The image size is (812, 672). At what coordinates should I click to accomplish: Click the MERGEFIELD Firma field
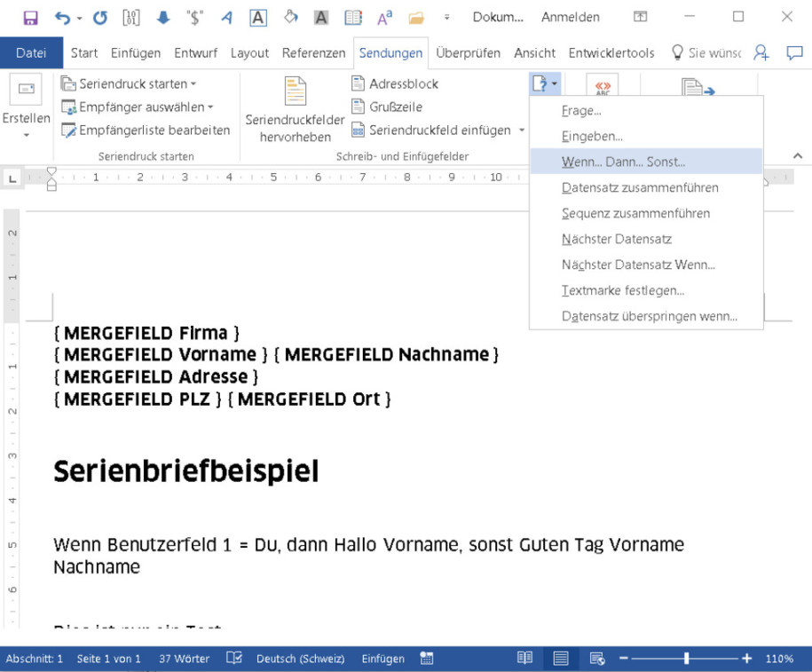pos(146,333)
